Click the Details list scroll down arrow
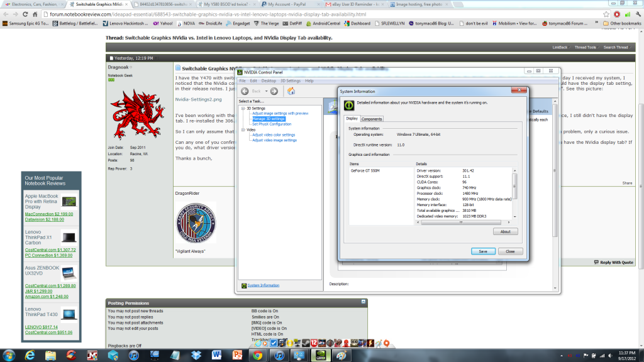Viewport: 644px width, 362px height. pos(514,217)
